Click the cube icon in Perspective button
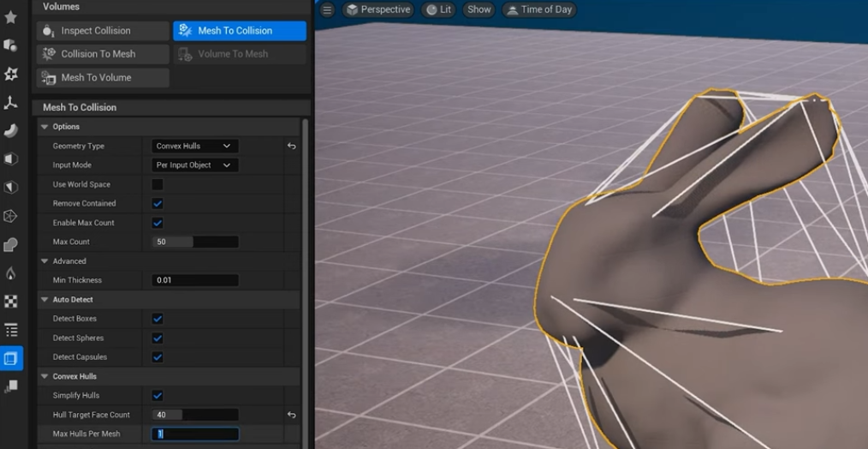Viewport: 868px width, 449px height. [352, 10]
